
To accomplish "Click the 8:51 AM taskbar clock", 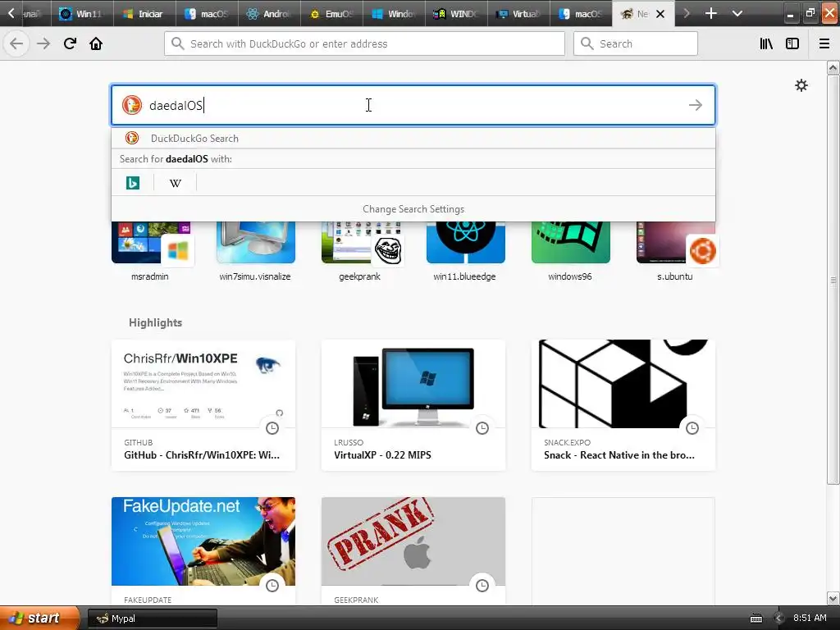I will pos(810,618).
